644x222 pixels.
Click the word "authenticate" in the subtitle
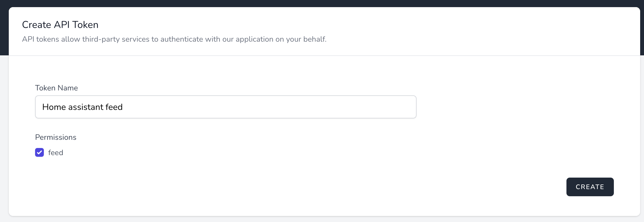182,39
